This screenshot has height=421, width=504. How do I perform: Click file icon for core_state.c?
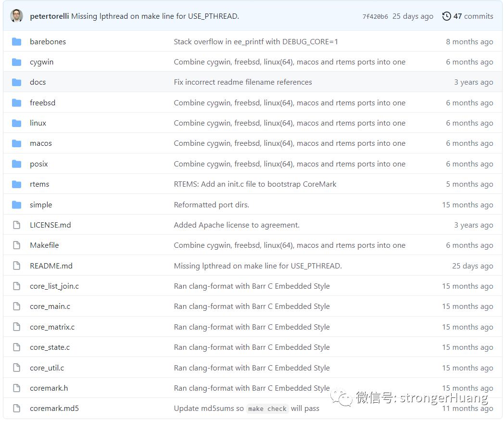pyautogui.click(x=16, y=347)
